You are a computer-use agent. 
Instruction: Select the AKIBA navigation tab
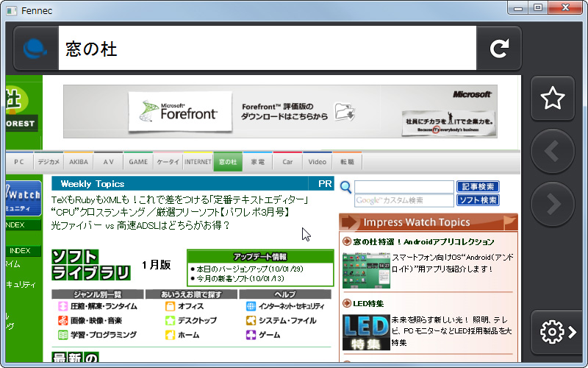79,162
